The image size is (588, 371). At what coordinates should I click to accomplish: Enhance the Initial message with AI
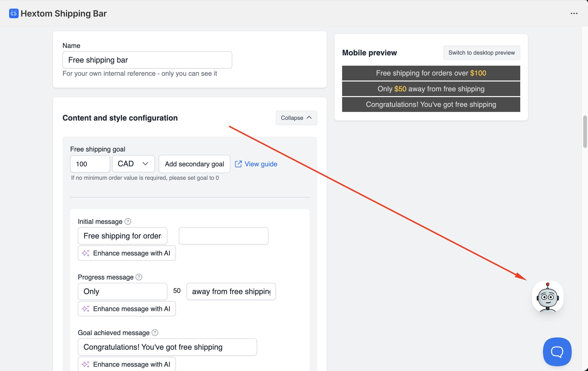coord(127,253)
